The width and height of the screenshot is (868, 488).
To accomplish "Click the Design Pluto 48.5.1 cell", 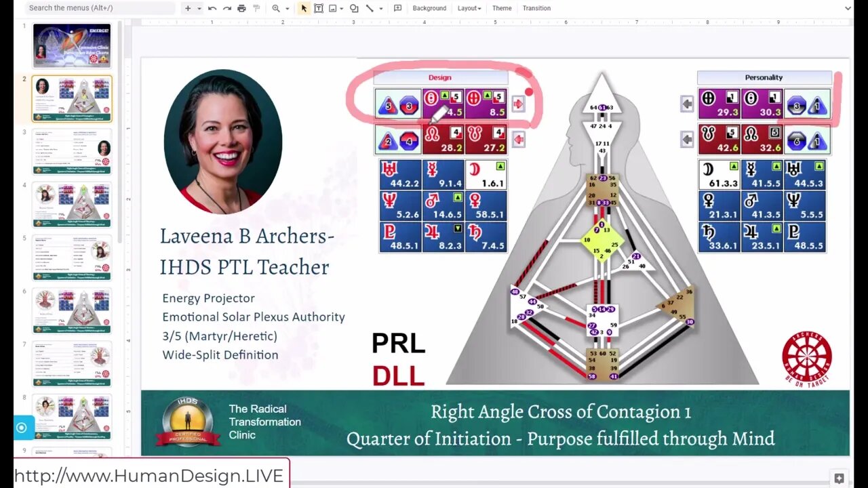I will [x=400, y=237].
